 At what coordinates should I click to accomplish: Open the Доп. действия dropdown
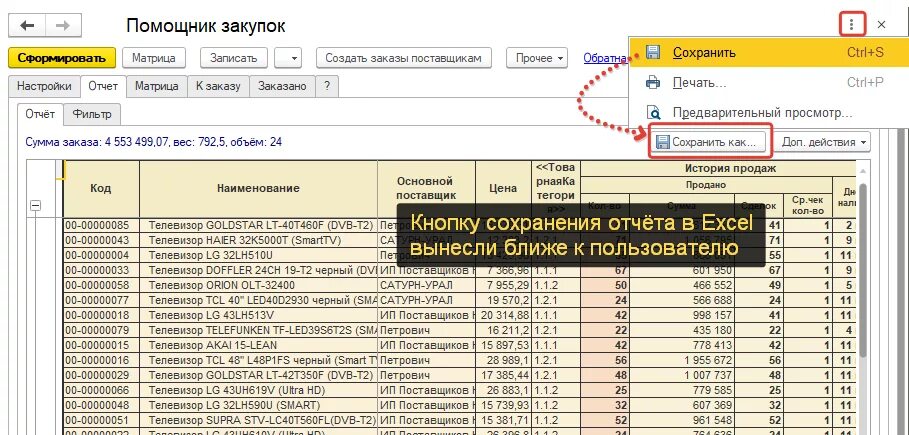(823, 142)
